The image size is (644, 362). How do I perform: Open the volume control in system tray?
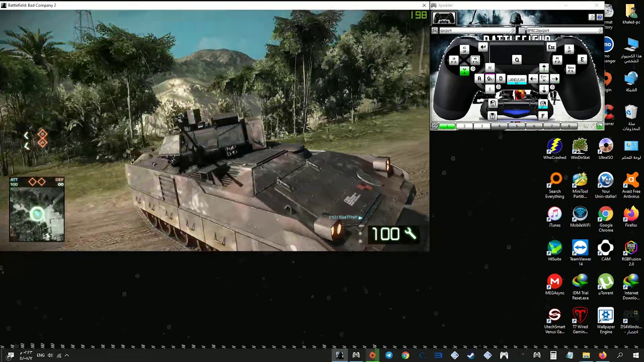tap(50, 355)
